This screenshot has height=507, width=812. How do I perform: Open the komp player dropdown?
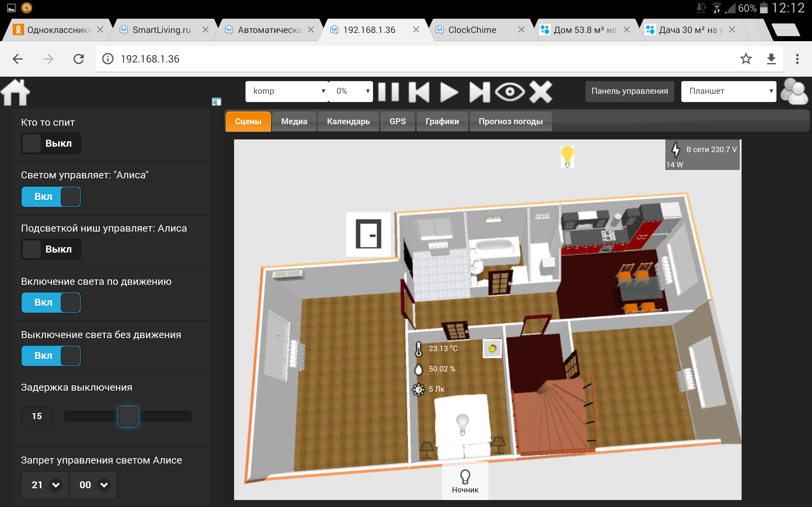[287, 91]
